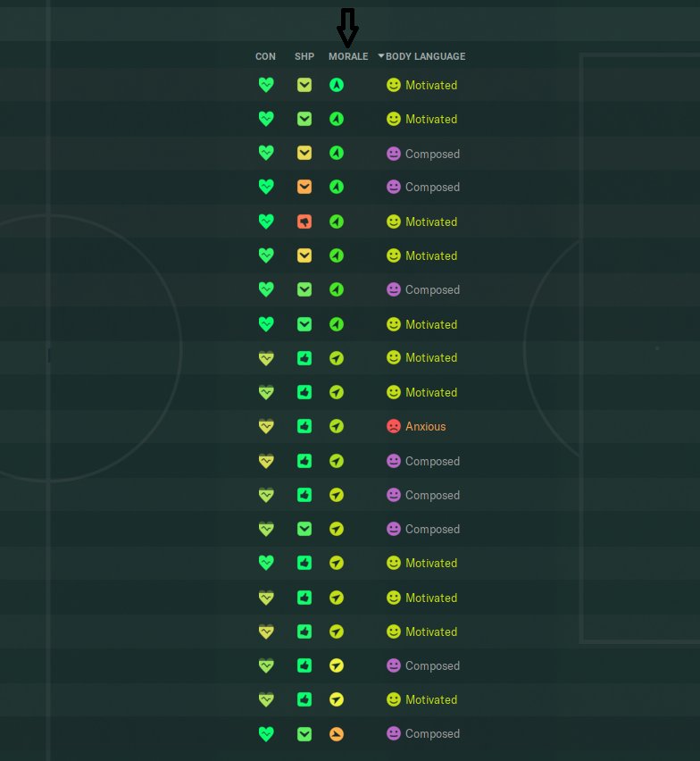Click the BODY LANGUAGE column header

[426, 56]
